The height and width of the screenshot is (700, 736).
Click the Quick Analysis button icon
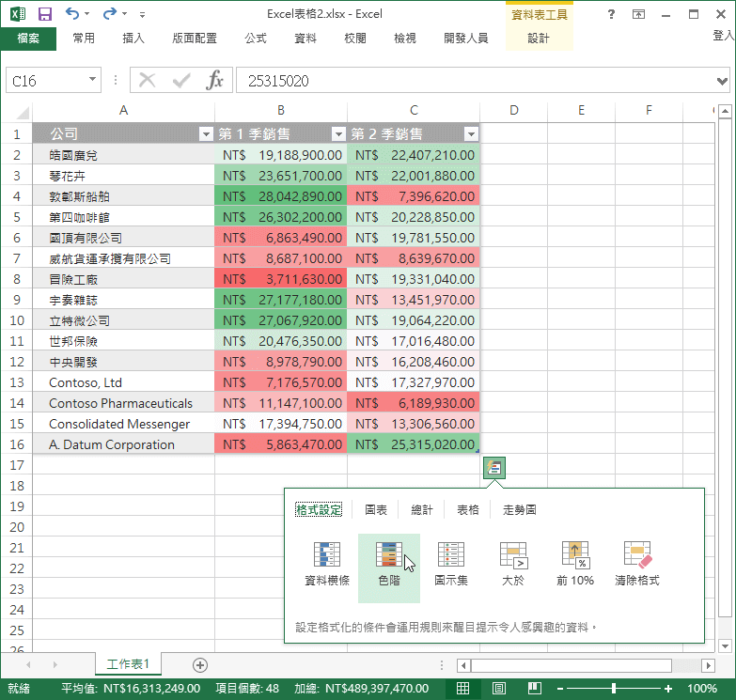[x=493, y=468]
